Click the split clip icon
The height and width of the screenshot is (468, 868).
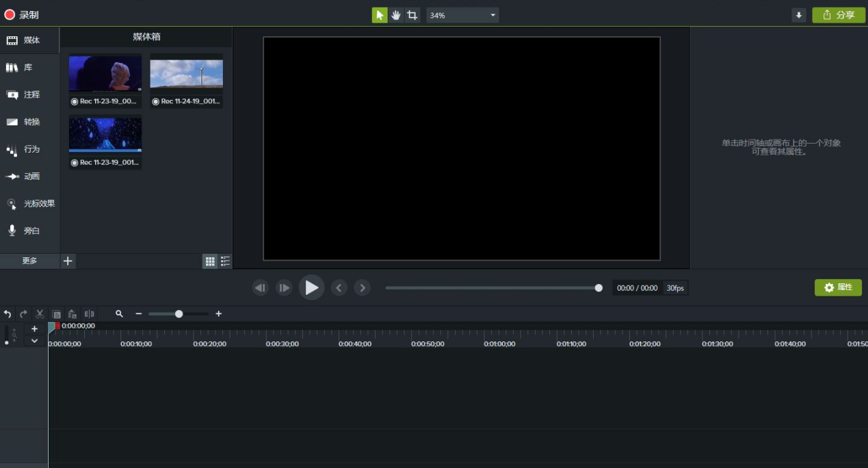89,314
